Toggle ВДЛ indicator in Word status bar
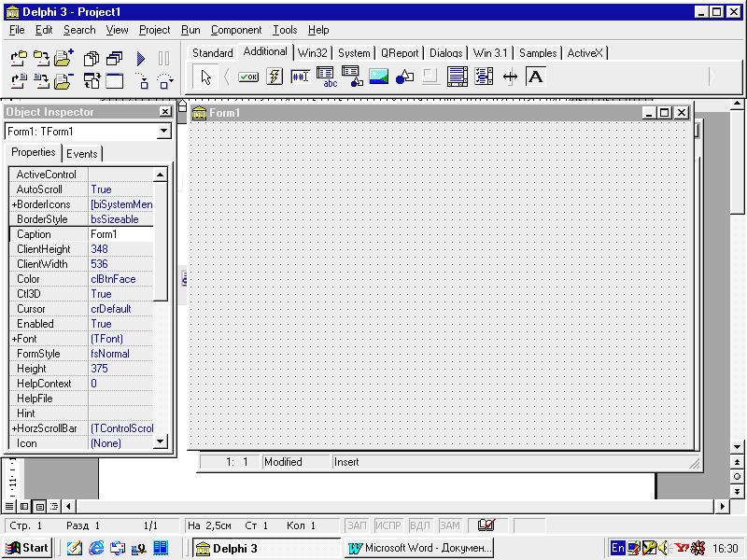Image resolution: width=747 pixels, height=560 pixels. 419,525
